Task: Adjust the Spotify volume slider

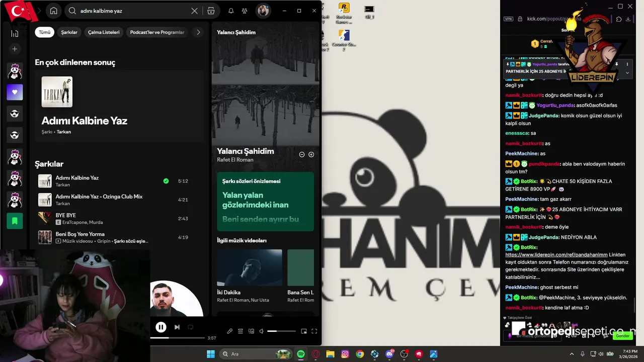Action: tap(281, 331)
